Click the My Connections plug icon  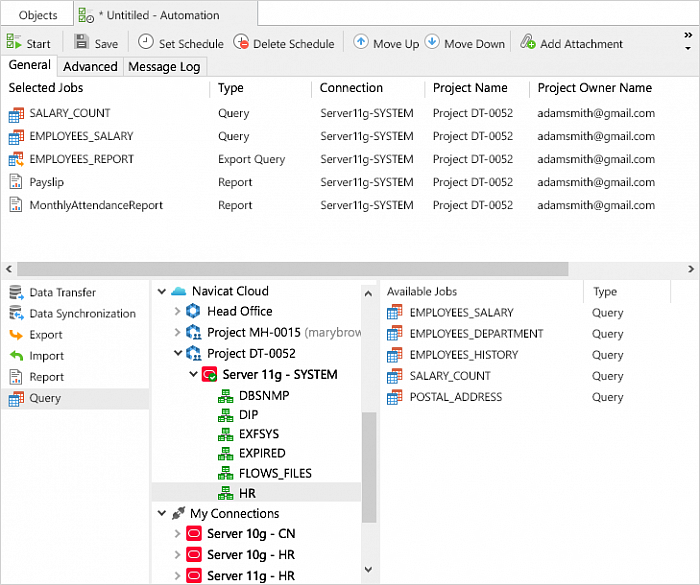click(x=179, y=514)
